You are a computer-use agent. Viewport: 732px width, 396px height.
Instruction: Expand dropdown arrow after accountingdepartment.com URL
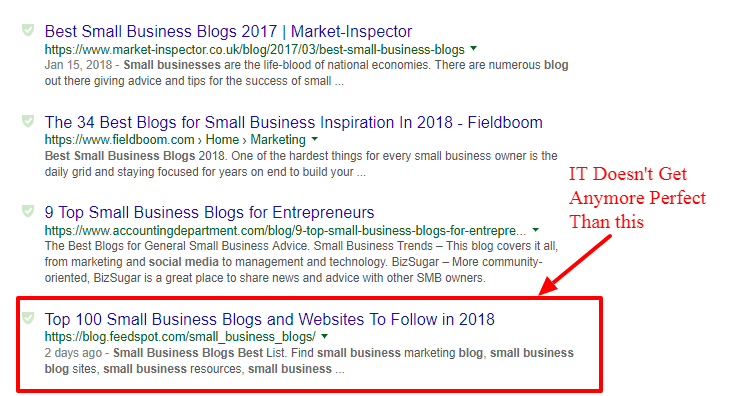[535, 230]
